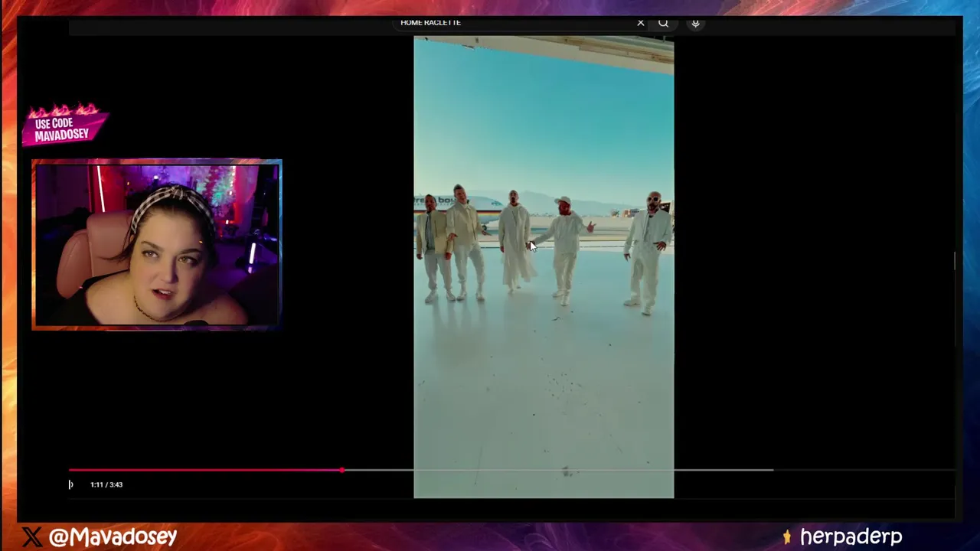
Task: Click the page scrollbar at right edge
Action: coord(955,260)
